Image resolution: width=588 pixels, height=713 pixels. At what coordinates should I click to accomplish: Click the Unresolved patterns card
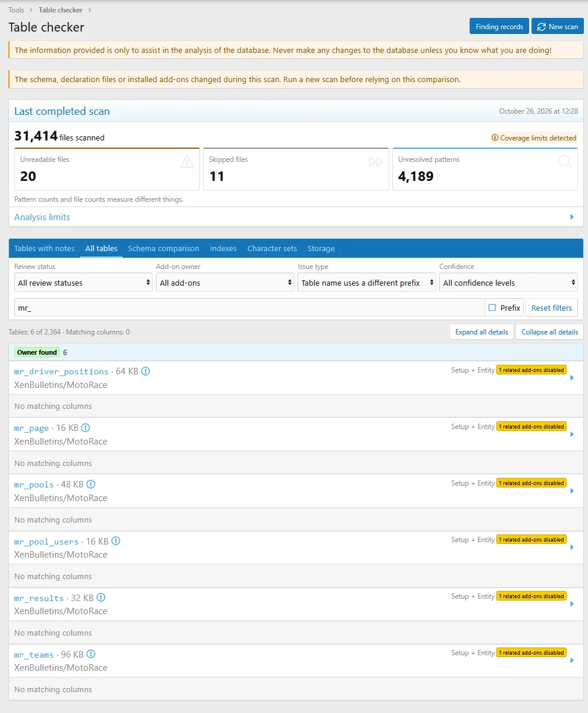tap(485, 168)
